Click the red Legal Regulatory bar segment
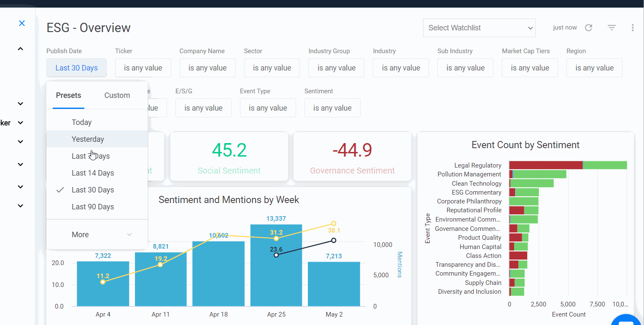The image size is (644, 325). tap(545, 165)
